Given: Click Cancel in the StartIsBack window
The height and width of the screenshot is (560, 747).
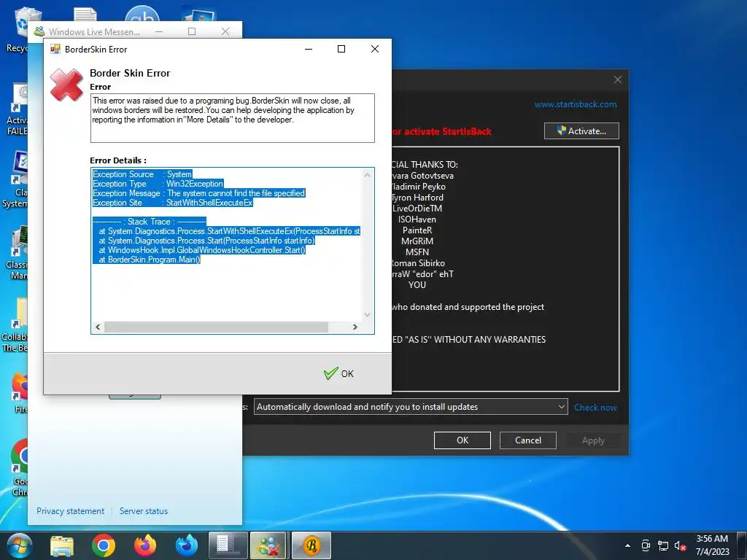Looking at the screenshot, I should 528,440.
